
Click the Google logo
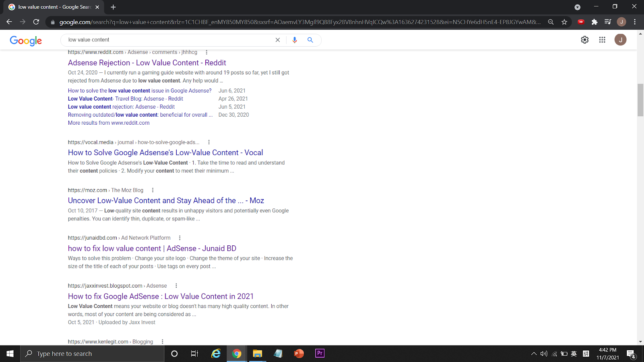coord(26,41)
